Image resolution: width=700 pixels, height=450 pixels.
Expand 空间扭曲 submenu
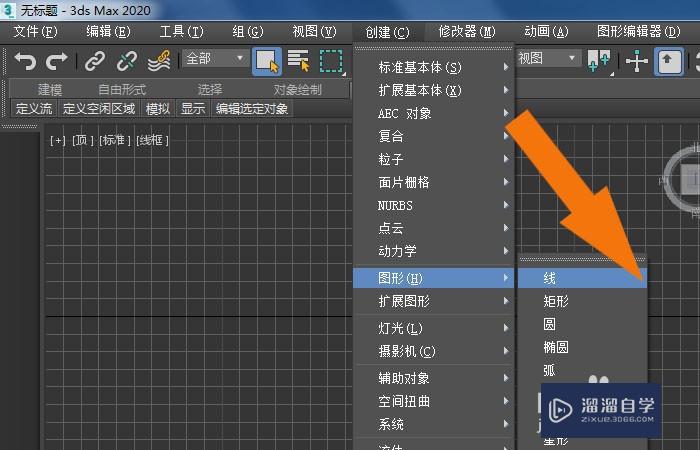coord(434,401)
